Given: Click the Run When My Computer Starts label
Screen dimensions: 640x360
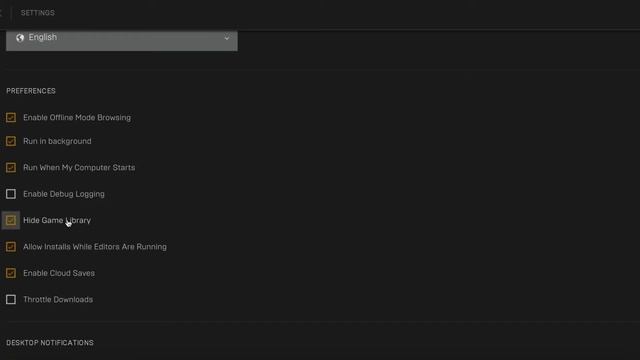Looking at the screenshot, I should coord(79,168).
